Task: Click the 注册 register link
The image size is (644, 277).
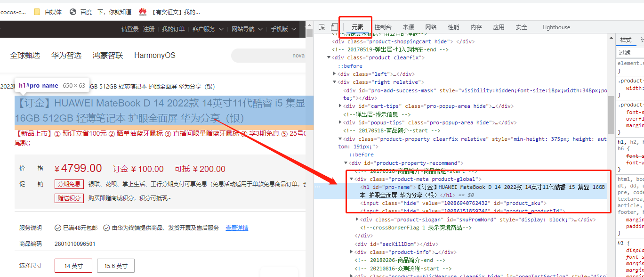Action: [x=149, y=29]
